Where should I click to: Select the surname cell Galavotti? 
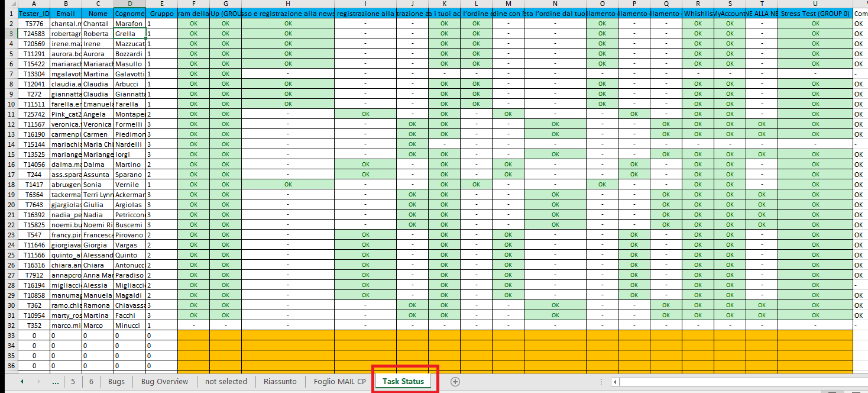(x=129, y=73)
